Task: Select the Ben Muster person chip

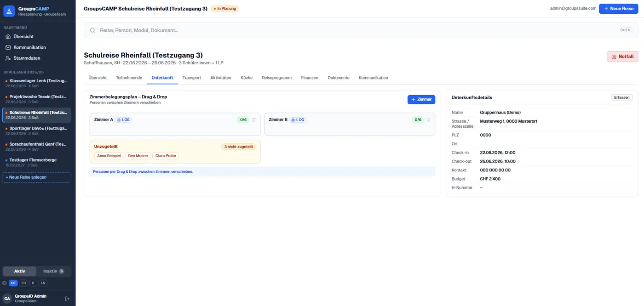Action: point(138,156)
